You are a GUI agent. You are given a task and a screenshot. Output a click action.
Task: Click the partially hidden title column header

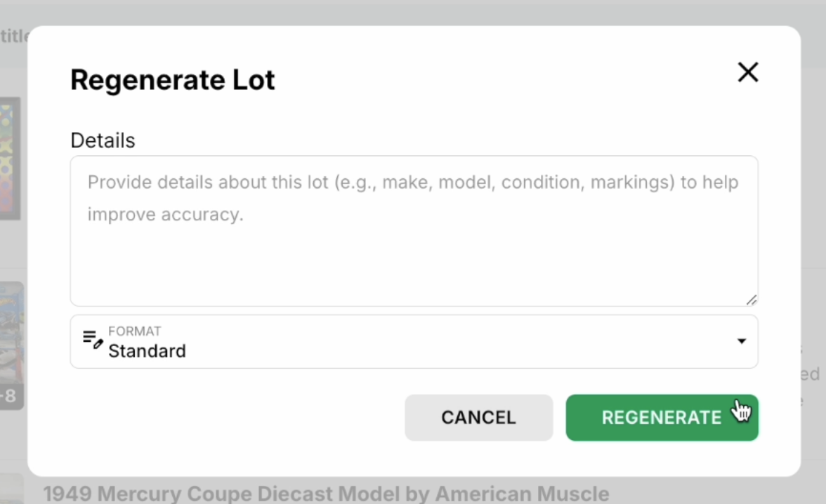13,37
